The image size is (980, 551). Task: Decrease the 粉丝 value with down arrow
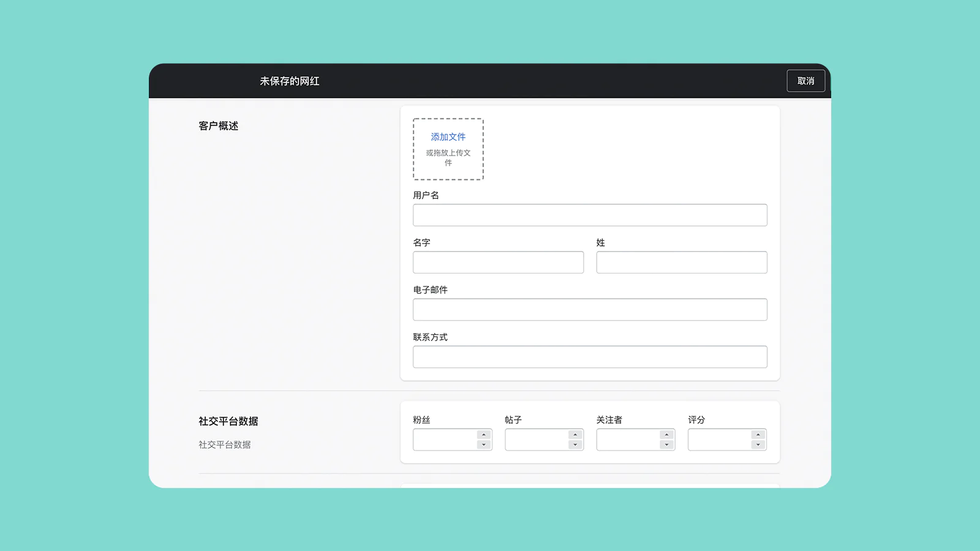[x=484, y=444]
